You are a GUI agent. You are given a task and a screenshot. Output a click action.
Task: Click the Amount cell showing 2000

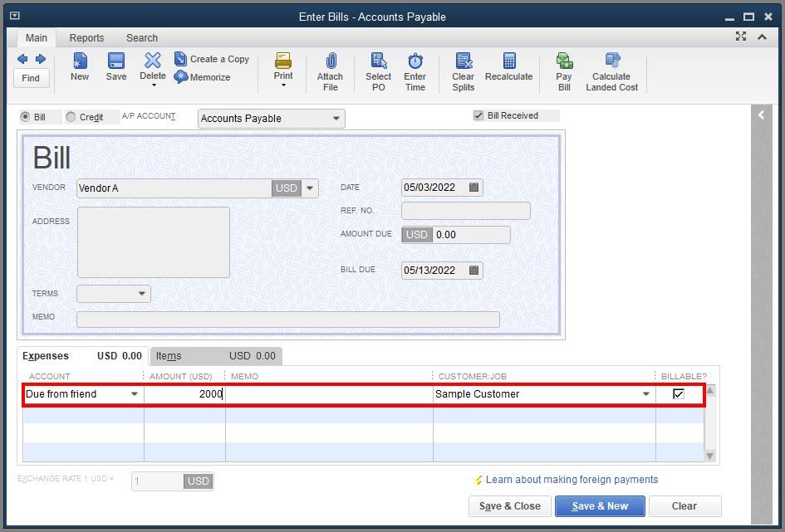(184, 394)
